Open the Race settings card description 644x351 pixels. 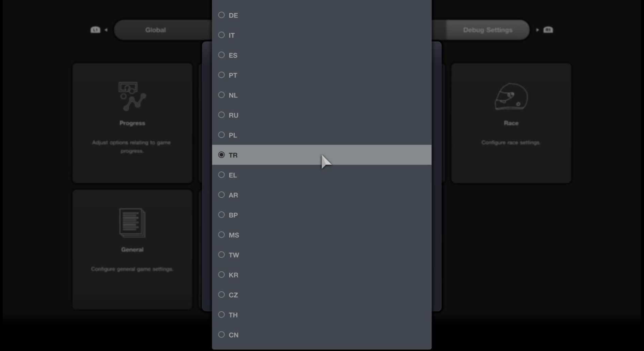point(511,142)
